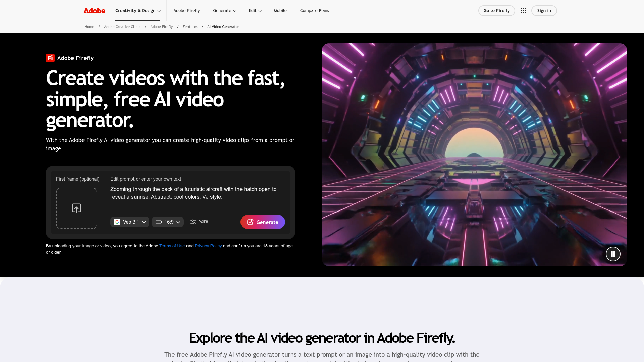Click the Go to Firefly button
The width and height of the screenshot is (644, 362).
click(x=496, y=11)
